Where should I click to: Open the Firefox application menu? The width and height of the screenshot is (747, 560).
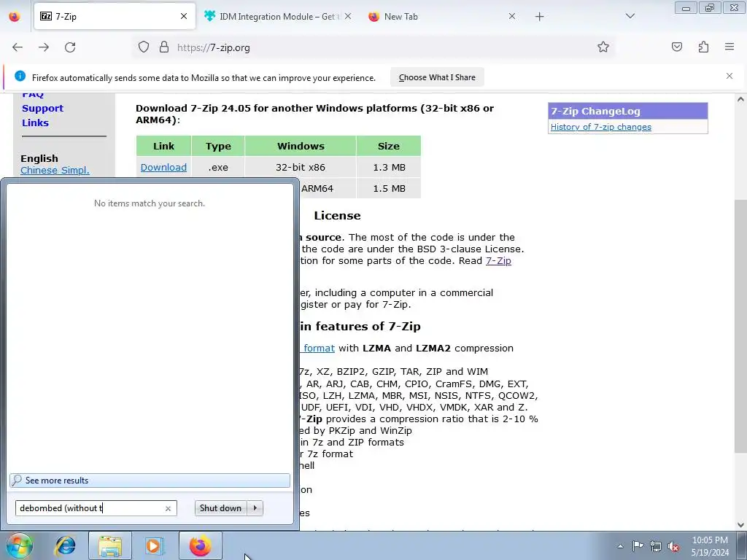729,47
